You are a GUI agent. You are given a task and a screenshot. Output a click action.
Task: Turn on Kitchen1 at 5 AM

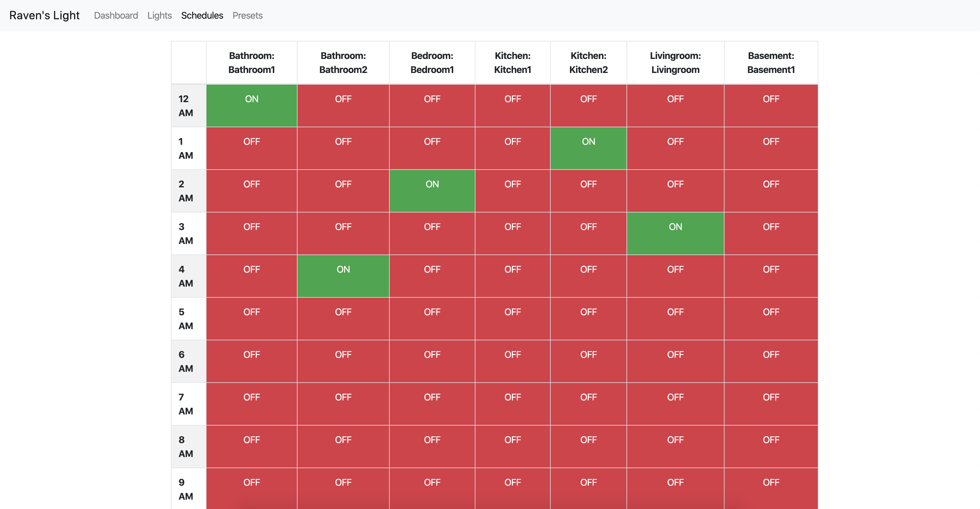[x=512, y=319]
